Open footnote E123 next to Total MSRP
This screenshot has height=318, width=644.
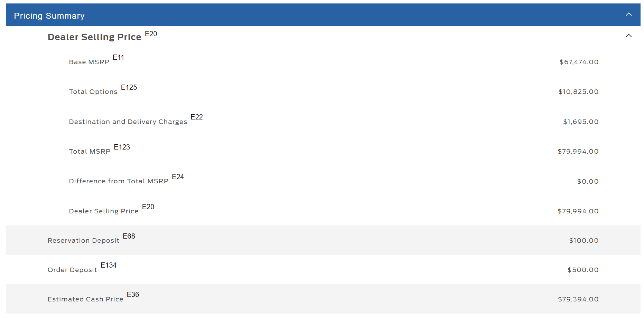122,147
